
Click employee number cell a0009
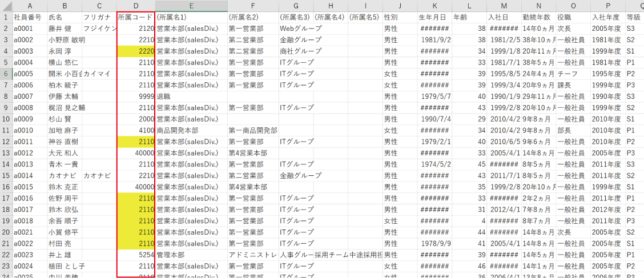pos(30,119)
